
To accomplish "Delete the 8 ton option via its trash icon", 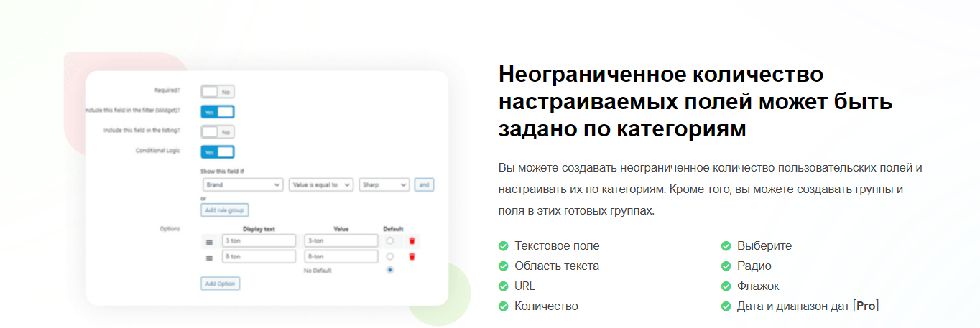I will [x=412, y=256].
